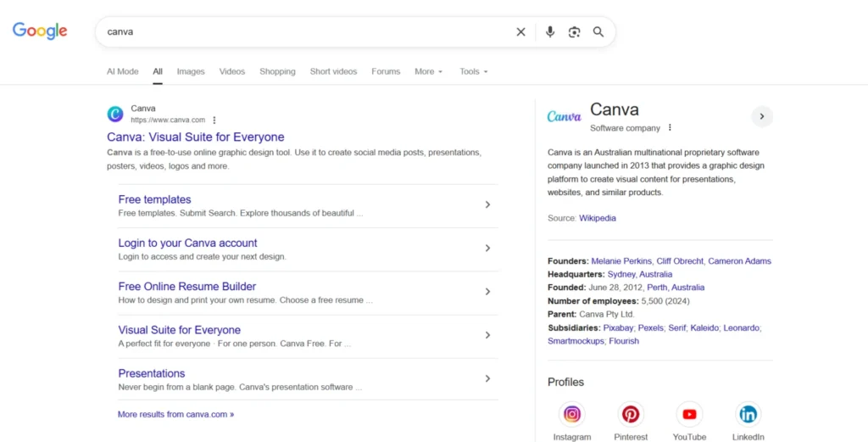868x442 pixels.
Task: Click the magnifying glass search icon
Action: pos(598,32)
